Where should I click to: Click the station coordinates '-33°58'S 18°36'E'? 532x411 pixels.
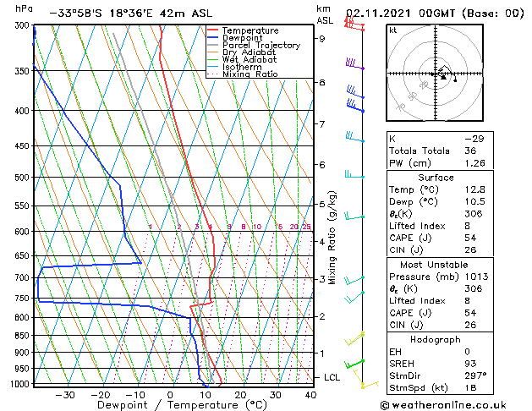coord(101,14)
